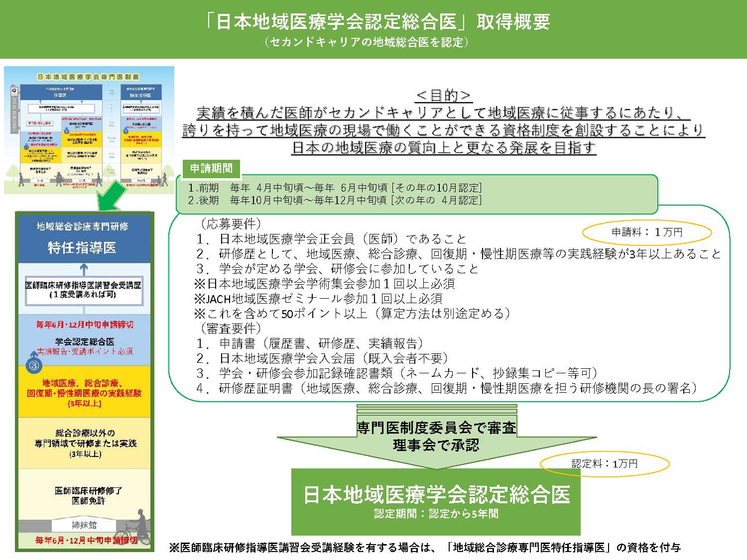Select the 認定料:1万円 oval
Screen dimensions: 747x560
click(605, 463)
